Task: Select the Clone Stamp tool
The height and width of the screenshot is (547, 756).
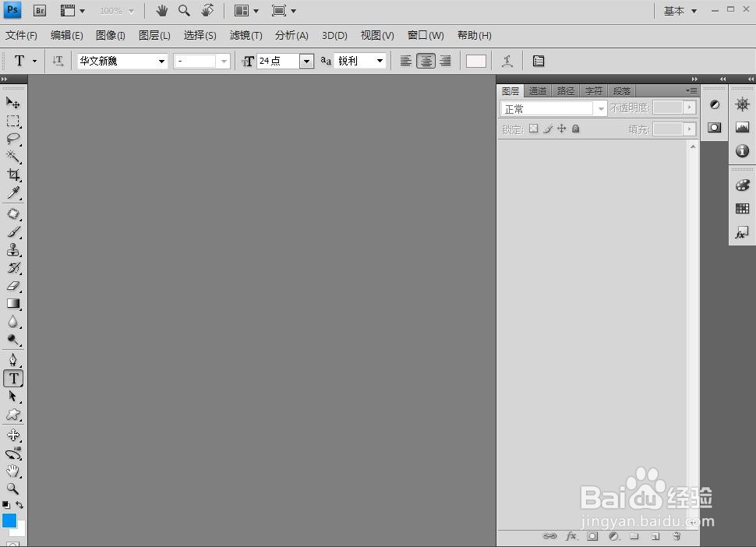Action: (x=13, y=249)
